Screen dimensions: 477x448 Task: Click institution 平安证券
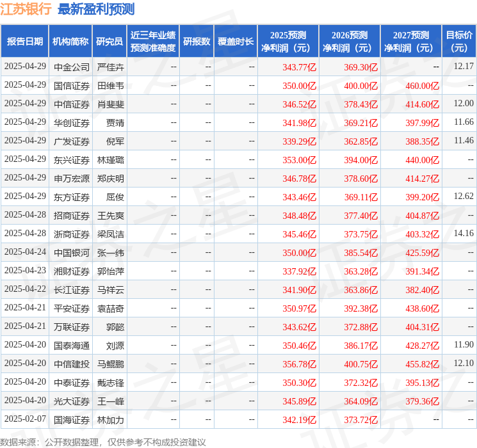72,308
